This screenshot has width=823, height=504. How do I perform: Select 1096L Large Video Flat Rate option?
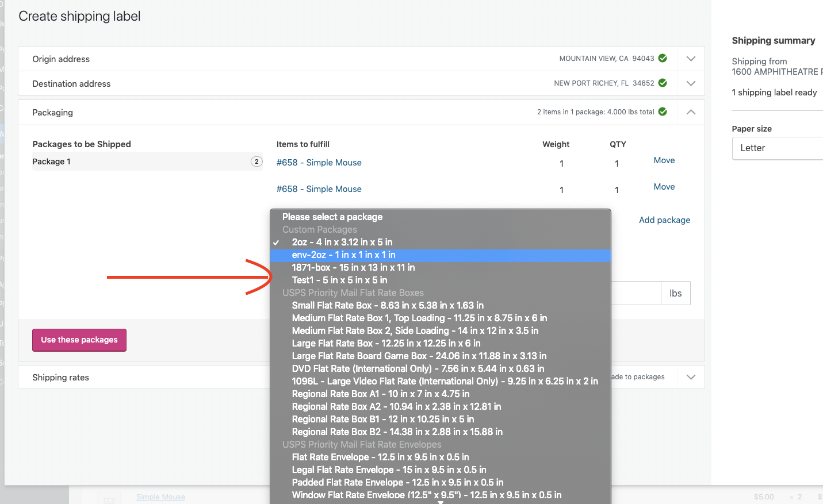pos(441,381)
